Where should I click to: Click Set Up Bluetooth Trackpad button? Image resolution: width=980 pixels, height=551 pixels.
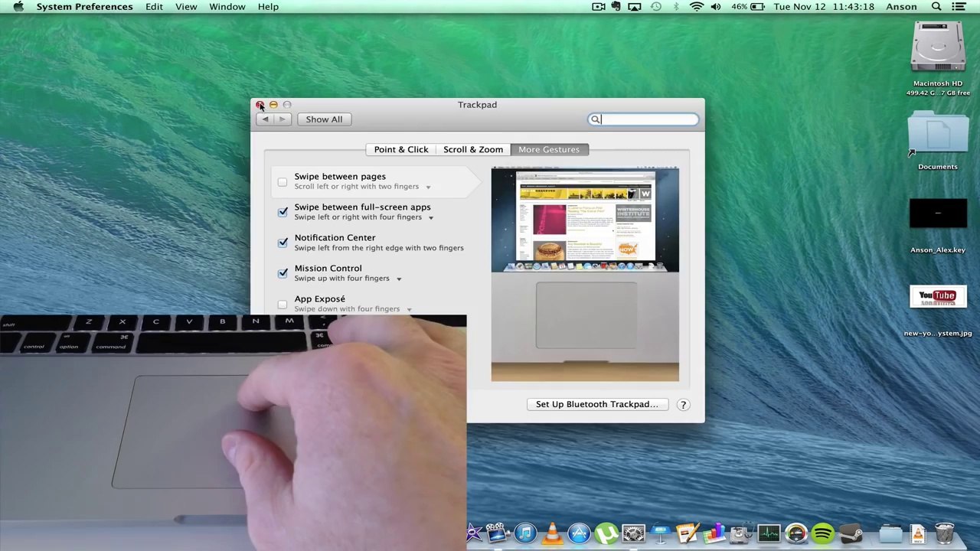596,404
